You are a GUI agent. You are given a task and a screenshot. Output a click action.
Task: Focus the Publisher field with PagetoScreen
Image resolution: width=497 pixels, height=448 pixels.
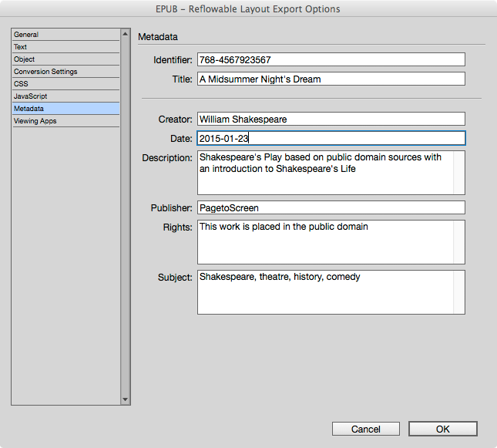tap(331, 207)
